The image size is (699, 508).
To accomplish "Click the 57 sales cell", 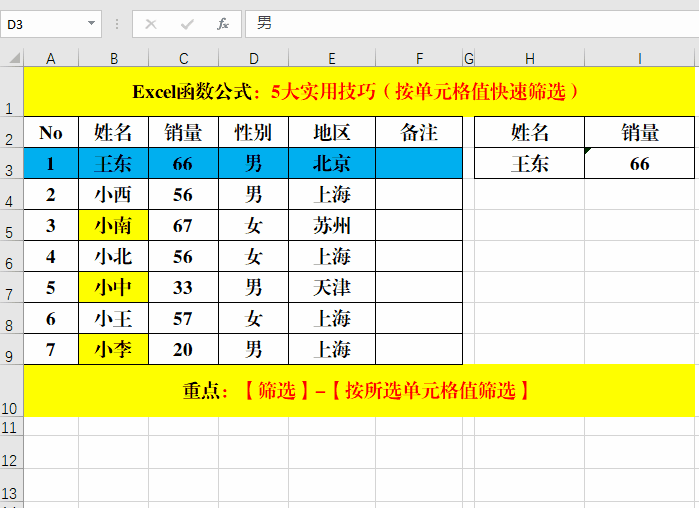I will (x=183, y=318).
